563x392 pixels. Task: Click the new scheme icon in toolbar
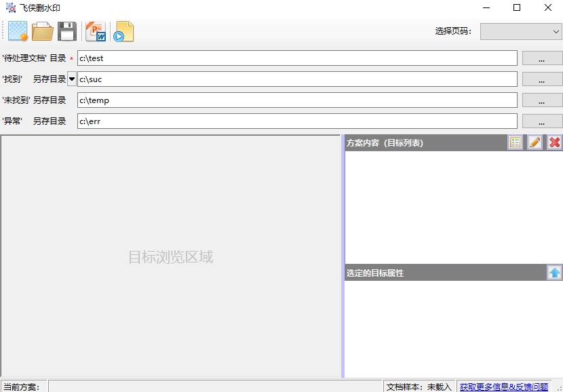click(18, 31)
